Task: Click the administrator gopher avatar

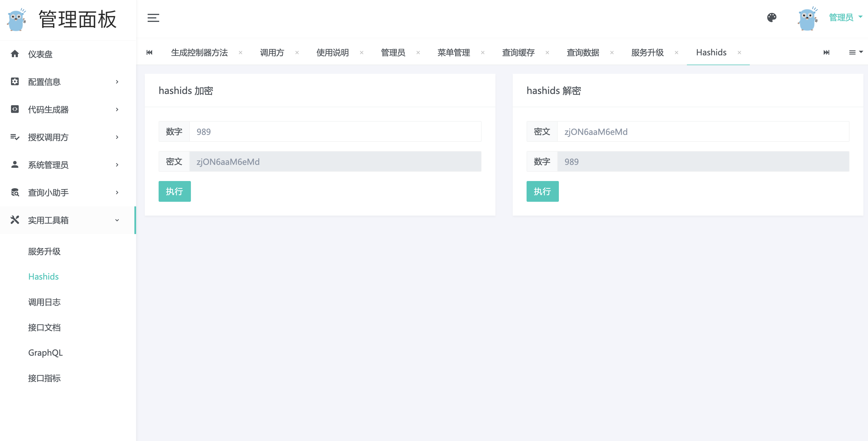Action: click(807, 19)
